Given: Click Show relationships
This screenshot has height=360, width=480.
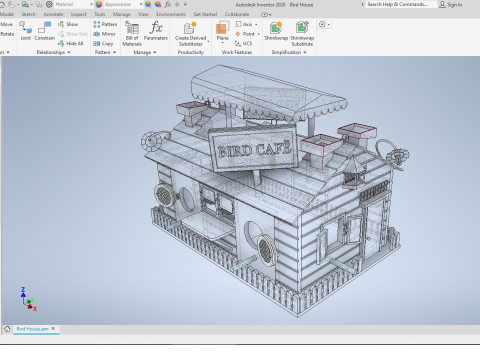Looking at the screenshot, I should tap(68, 24).
